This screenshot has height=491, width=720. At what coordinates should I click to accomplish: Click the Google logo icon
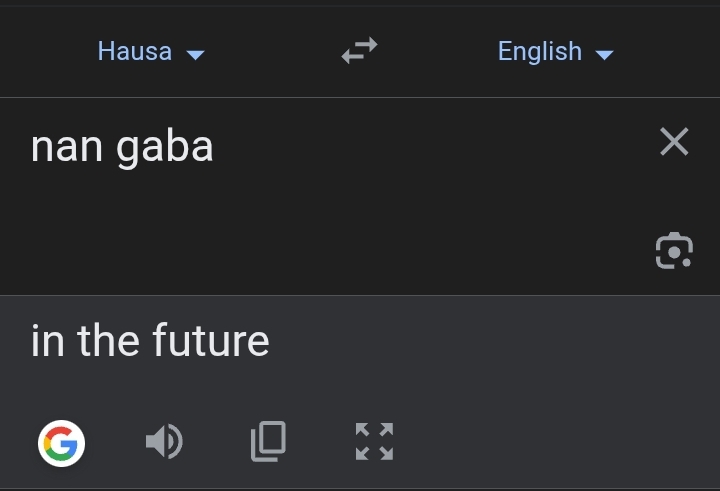[x=61, y=442]
